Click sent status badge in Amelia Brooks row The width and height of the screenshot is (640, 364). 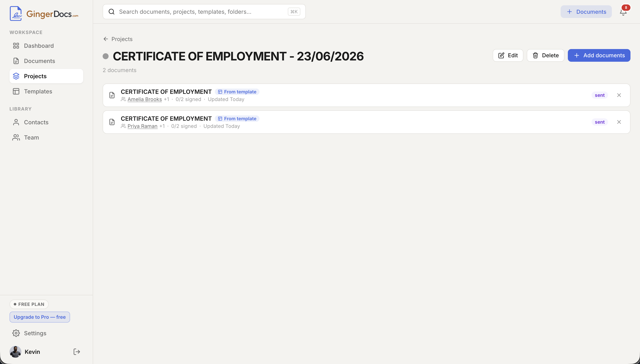tap(599, 95)
